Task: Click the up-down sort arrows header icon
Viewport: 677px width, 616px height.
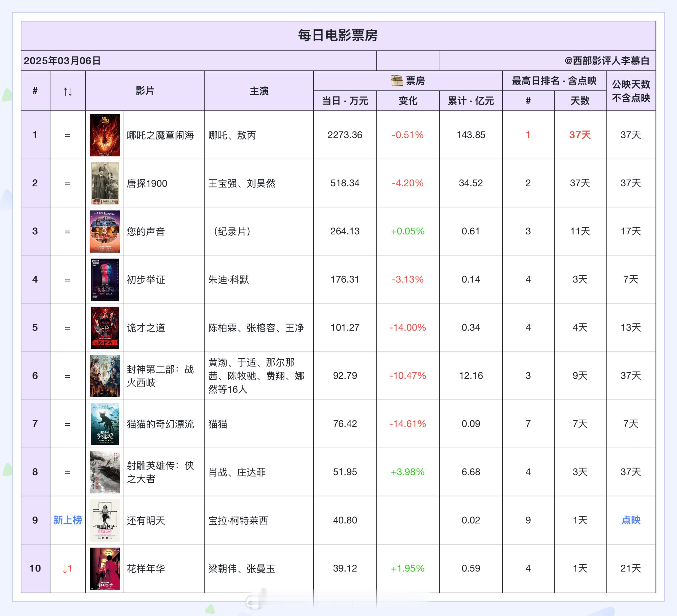Action: pos(68,91)
